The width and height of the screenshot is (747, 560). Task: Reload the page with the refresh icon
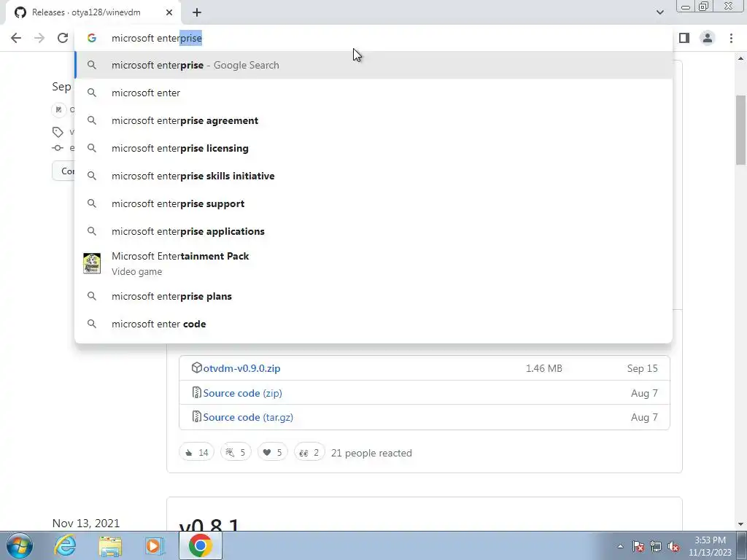coord(63,38)
